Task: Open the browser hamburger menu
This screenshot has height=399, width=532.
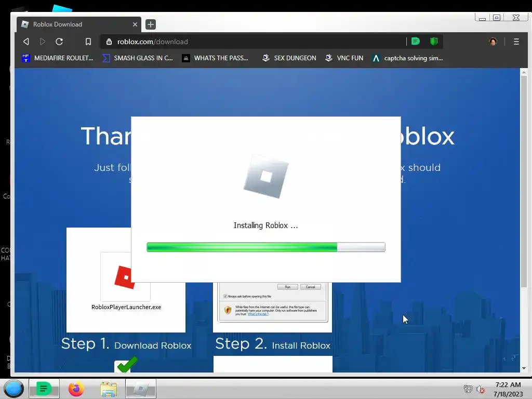Action: (x=516, y=42)
